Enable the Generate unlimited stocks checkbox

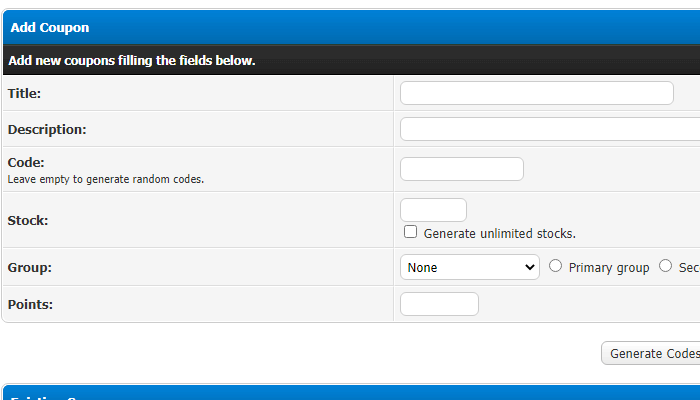pos(411,232)
